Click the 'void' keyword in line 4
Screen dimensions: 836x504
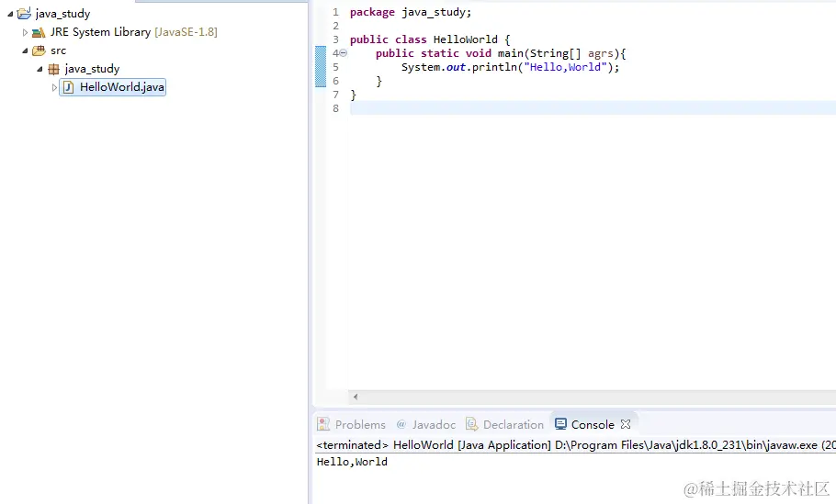coord(479,53)
